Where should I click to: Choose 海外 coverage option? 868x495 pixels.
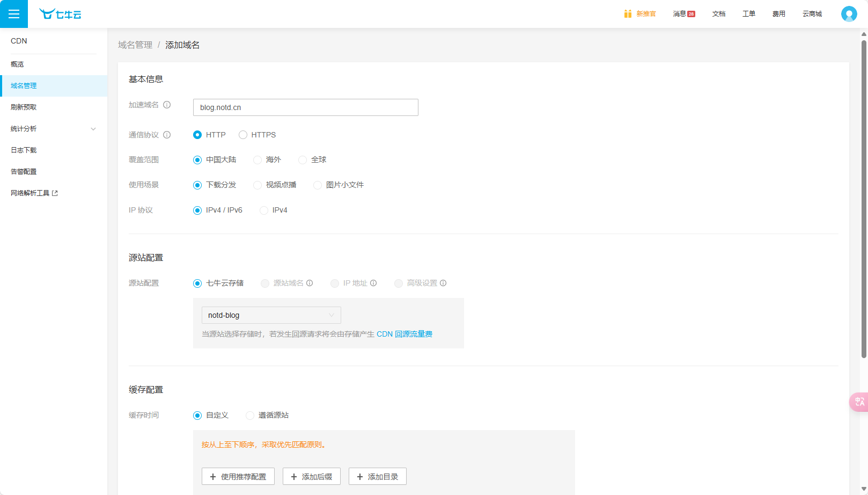[x=258, y=160]
